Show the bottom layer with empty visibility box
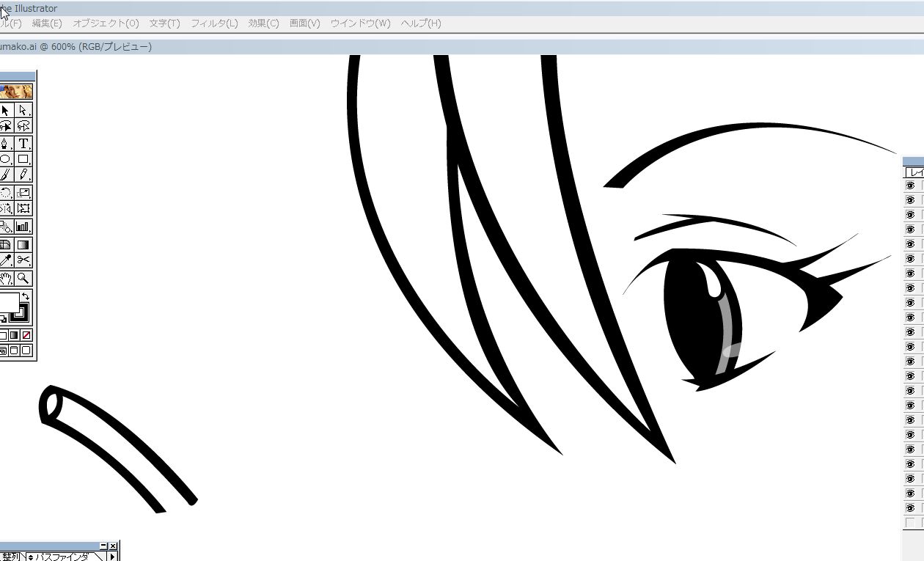 [x=910, y=523]
